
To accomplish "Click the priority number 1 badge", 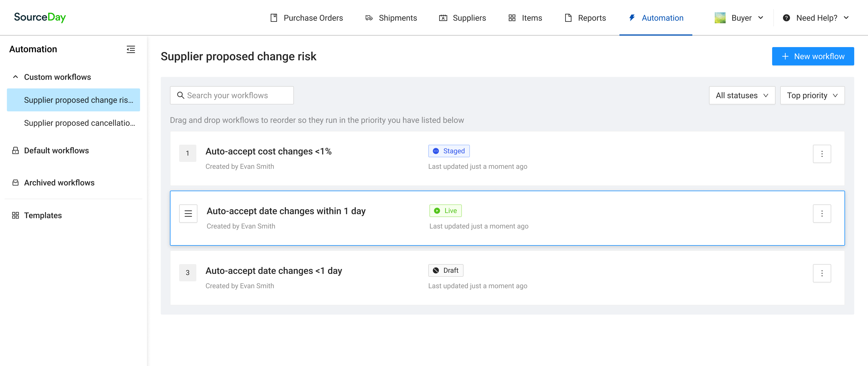I will pos(187,153).
